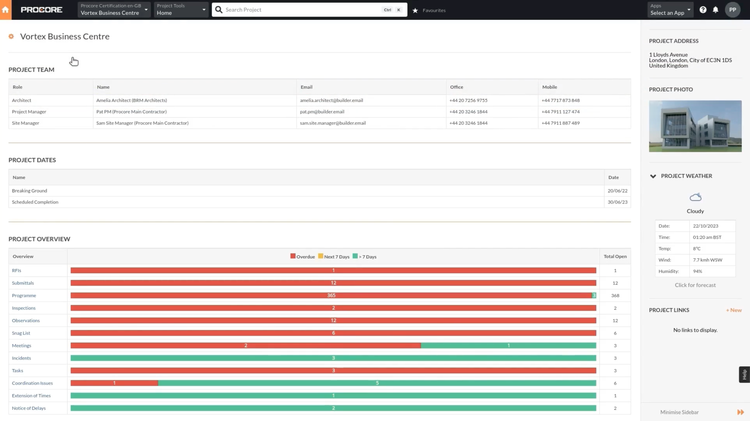Click the Minimise Sidebar double-arrow icon
This screenshot has width=750, height=421.
740,412
